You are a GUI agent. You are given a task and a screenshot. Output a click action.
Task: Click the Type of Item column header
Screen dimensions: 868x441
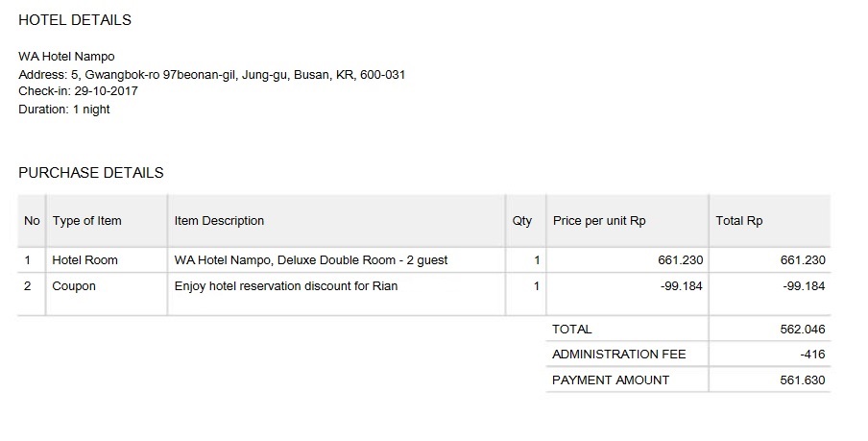[x=86, y=221]
